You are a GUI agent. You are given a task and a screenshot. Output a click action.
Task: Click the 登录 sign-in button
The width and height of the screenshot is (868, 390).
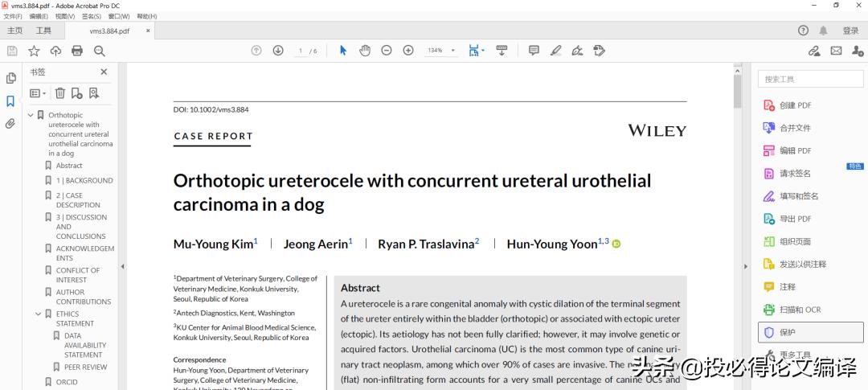[850, 31]
